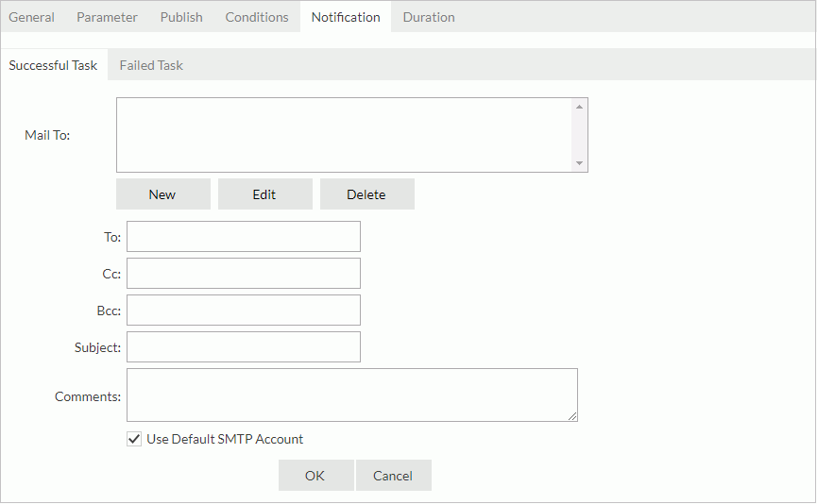
Task: Uncheck Use Default SMTP Account checkbox
Action: (134, 439)
